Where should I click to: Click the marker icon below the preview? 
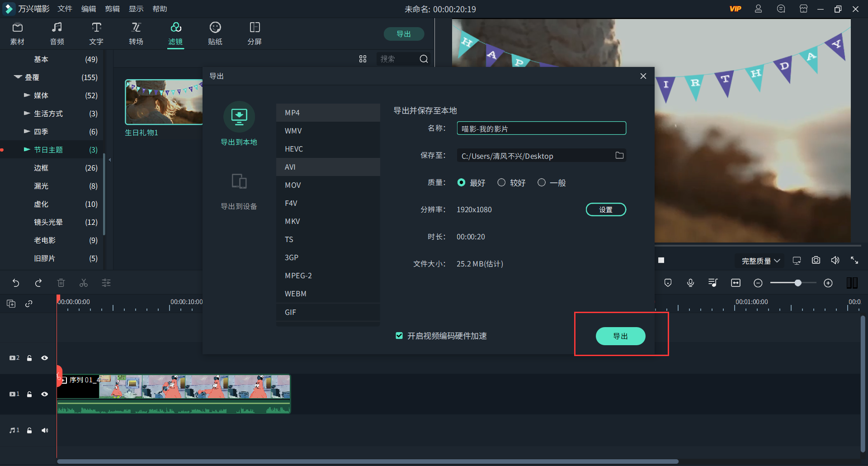[x=668, y=283]
